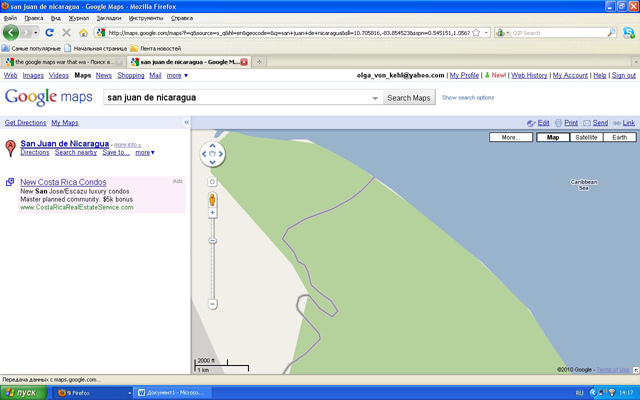The height and width of the screenshot is (400, 640).
Task: Click the overview map expand corner icon
Action: (x=636, y=370)
